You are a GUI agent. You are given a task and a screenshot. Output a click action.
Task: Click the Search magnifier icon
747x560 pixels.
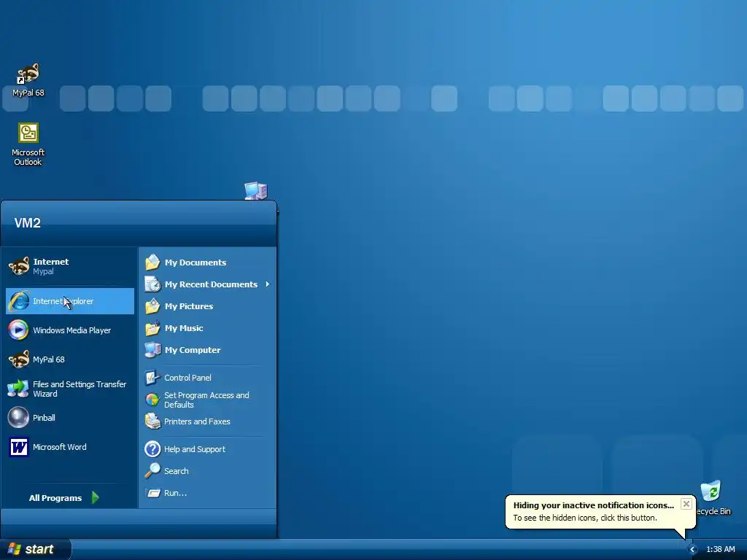click(152, 471)
